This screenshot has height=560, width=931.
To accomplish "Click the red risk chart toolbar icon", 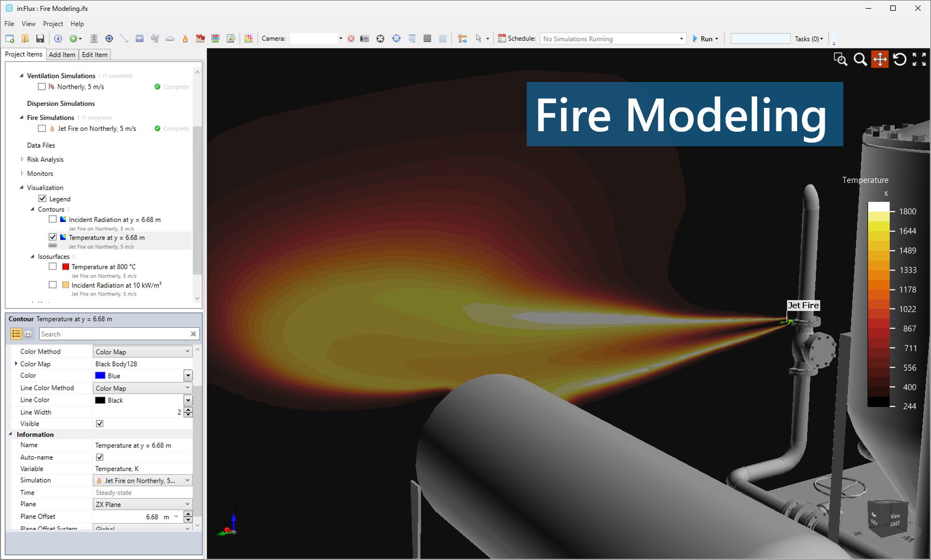I will click(x=200, y=39).
